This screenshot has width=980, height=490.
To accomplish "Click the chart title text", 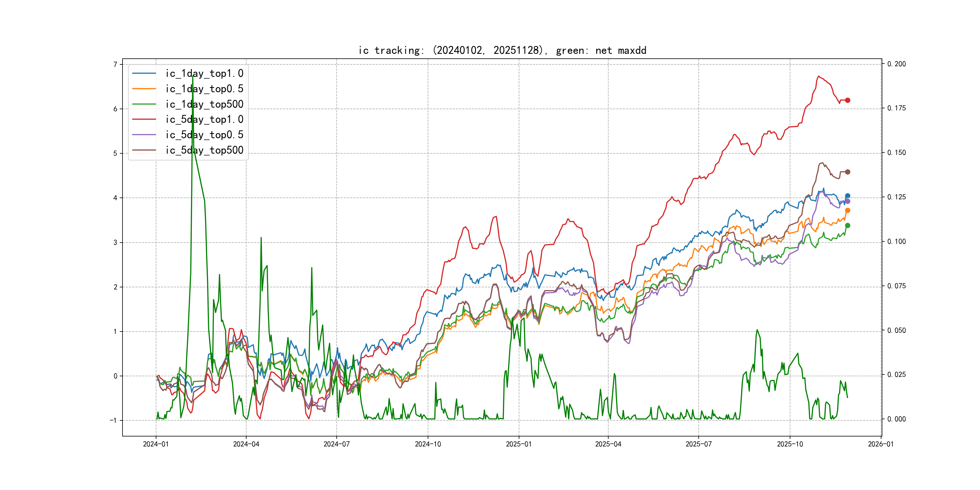I will tap(502, 51).
